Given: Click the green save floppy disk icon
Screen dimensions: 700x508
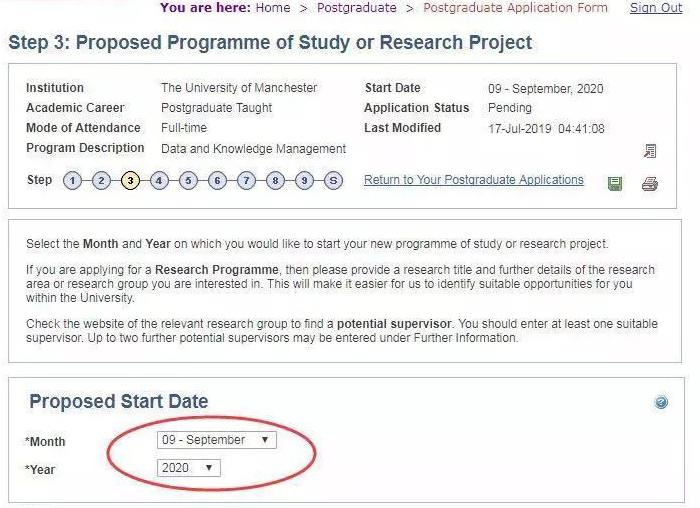Looking at the screenshot, I should click(x=615, y=183).
